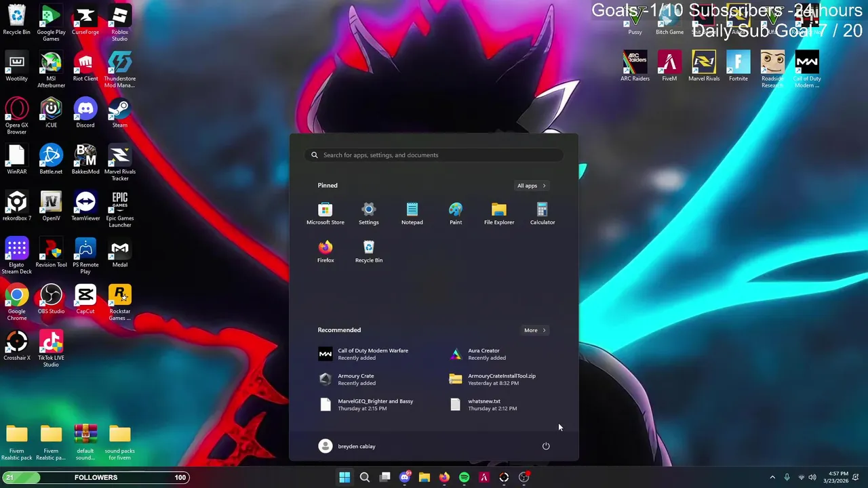Select MSI Afterburner desktop shortcut

51,70
